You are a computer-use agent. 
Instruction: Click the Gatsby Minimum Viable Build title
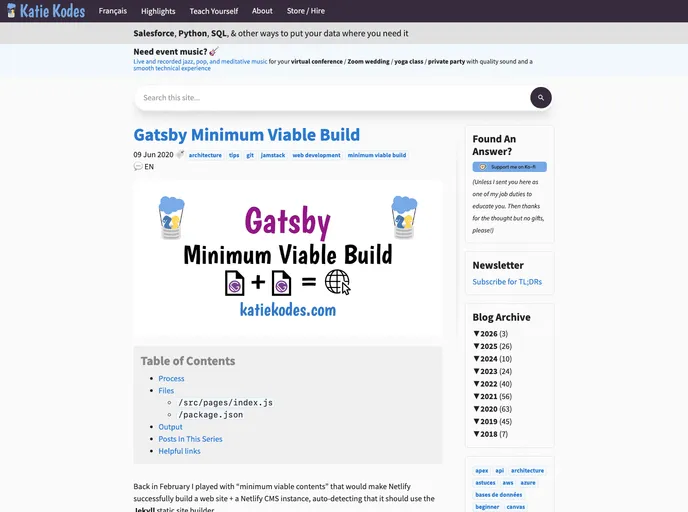tap(247, 135)
